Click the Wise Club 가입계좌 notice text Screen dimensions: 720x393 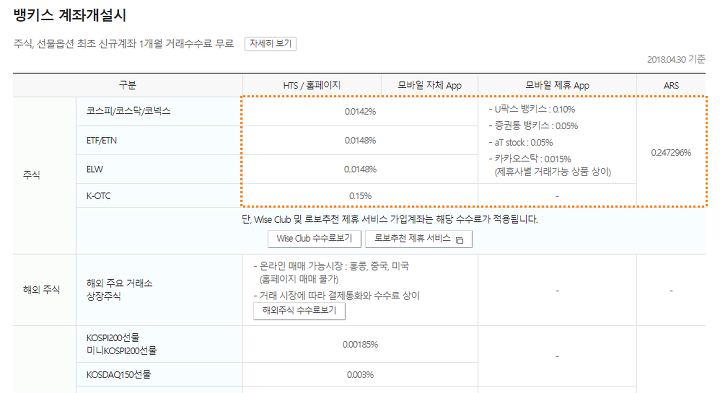pos(390,219)
